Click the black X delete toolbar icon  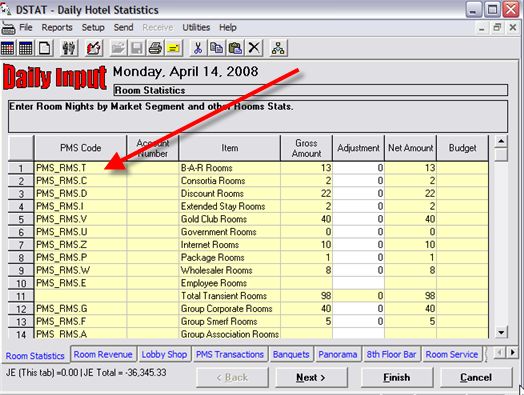pyautogui.click(x=254, y=48)
